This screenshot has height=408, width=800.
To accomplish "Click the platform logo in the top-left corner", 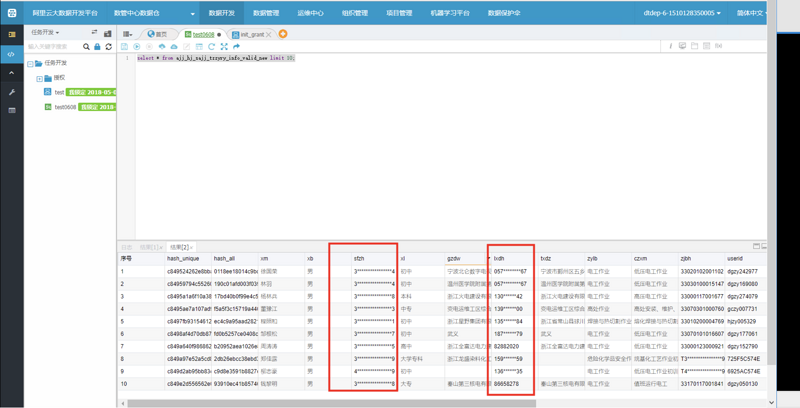I will pyautogui.click(x=12, y=13).
